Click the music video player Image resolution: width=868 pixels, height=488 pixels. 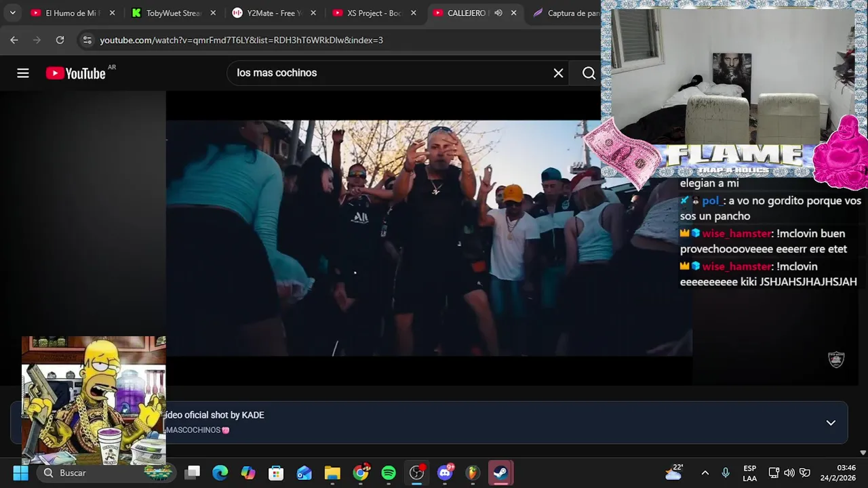[429, 238]
